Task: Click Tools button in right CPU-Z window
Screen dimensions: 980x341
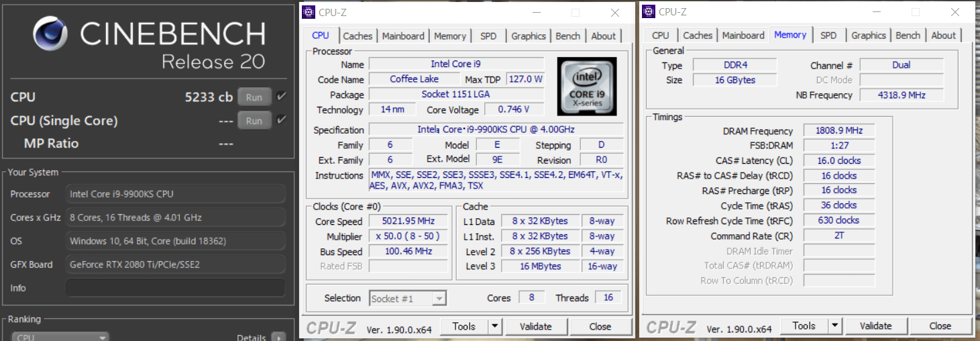Action: [x=804, y=326]
